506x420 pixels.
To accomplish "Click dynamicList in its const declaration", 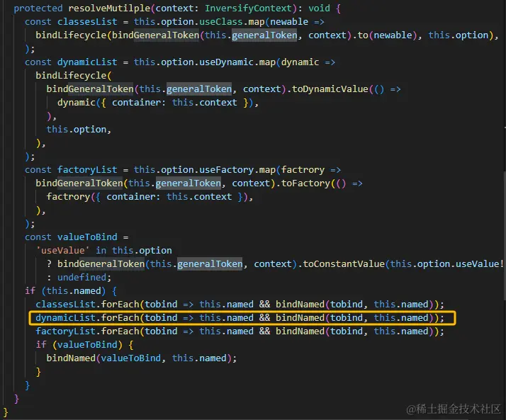I will click(x=87, y=62).
